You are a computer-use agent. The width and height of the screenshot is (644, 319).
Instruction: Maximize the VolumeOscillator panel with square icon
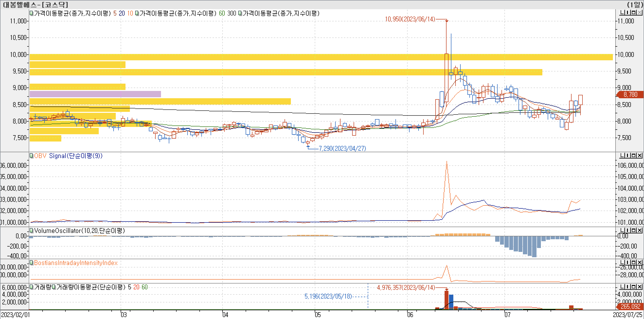pos(634,230)
